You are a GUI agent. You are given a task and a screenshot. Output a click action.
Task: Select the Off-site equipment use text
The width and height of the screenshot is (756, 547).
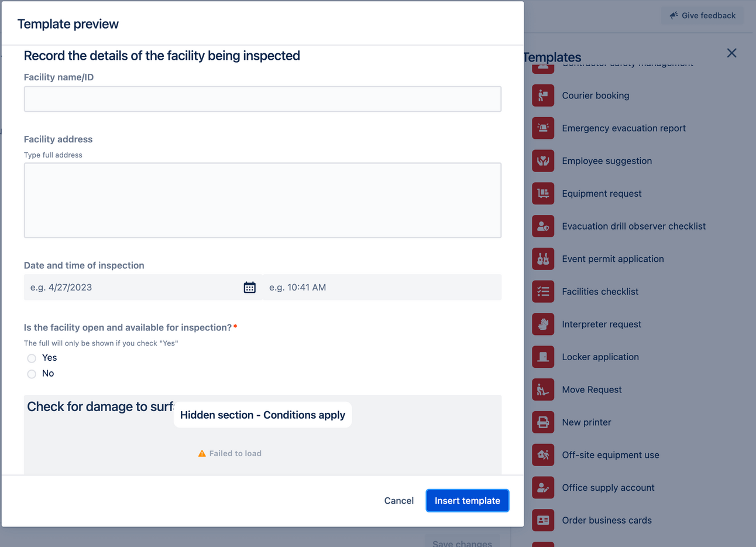pyautogui.click(x=610, y=455)
